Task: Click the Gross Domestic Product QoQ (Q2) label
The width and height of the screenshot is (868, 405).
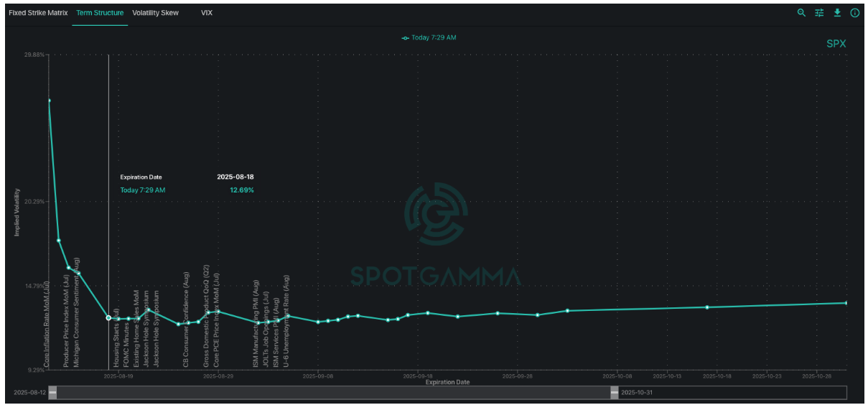Action: coord(207,317)
